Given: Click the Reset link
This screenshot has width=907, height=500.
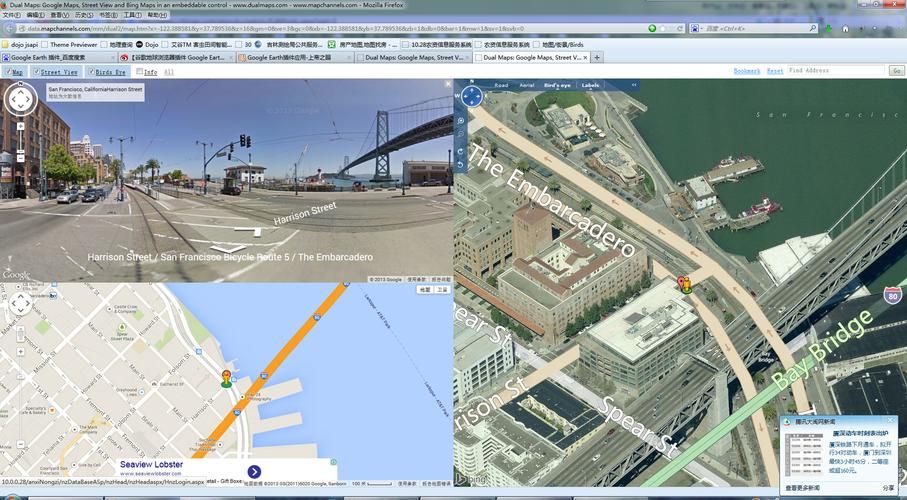Looking at the screenshot, I should pos(775,71).
